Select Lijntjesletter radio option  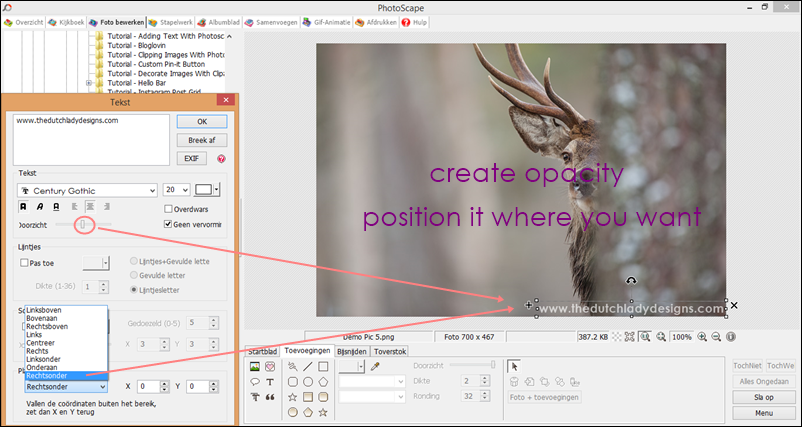[134, 290]
